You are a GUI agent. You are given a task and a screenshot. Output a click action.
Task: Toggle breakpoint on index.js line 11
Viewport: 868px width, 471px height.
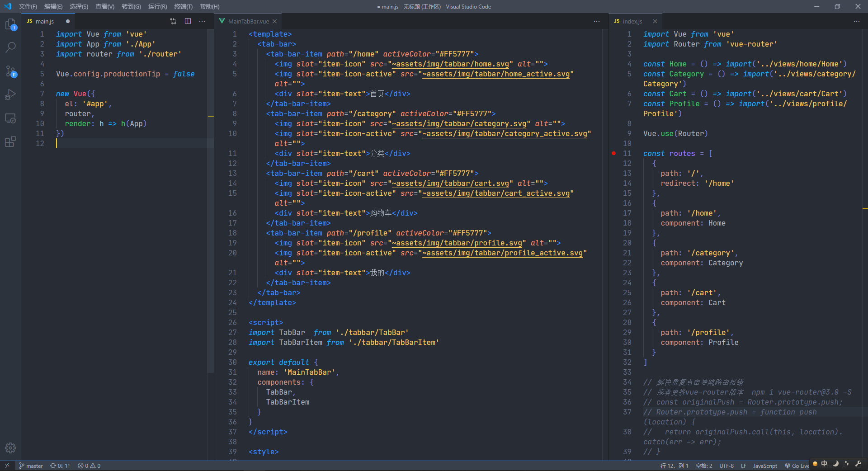(x=613, y=154)
